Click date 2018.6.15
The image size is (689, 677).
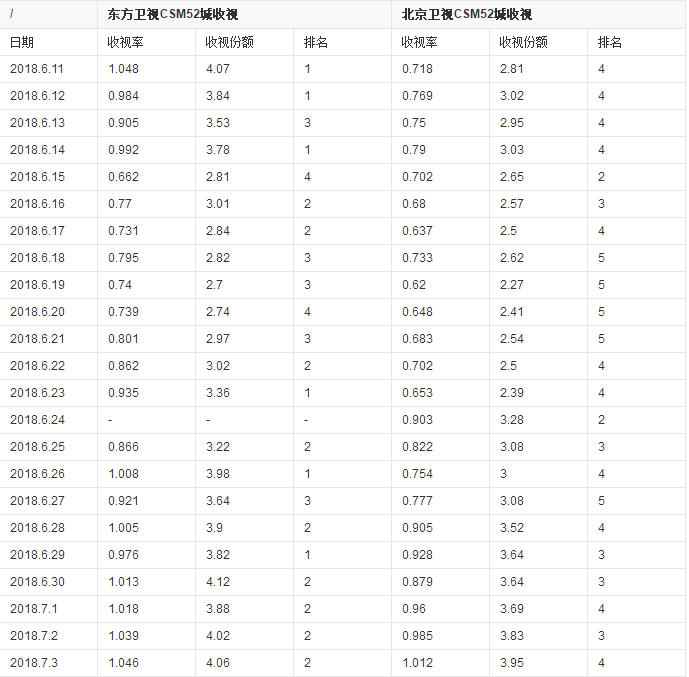pyautogui.click(x=37, y=177)
